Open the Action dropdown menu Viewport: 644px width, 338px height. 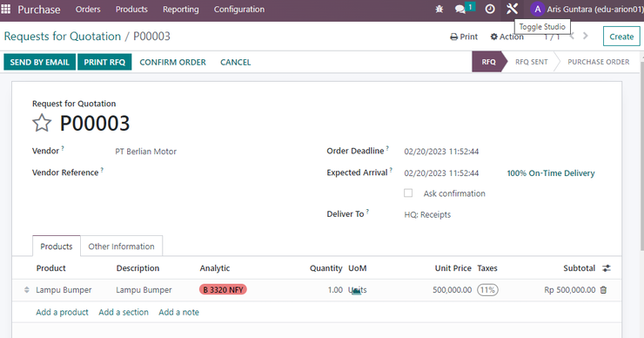point(507,37)
